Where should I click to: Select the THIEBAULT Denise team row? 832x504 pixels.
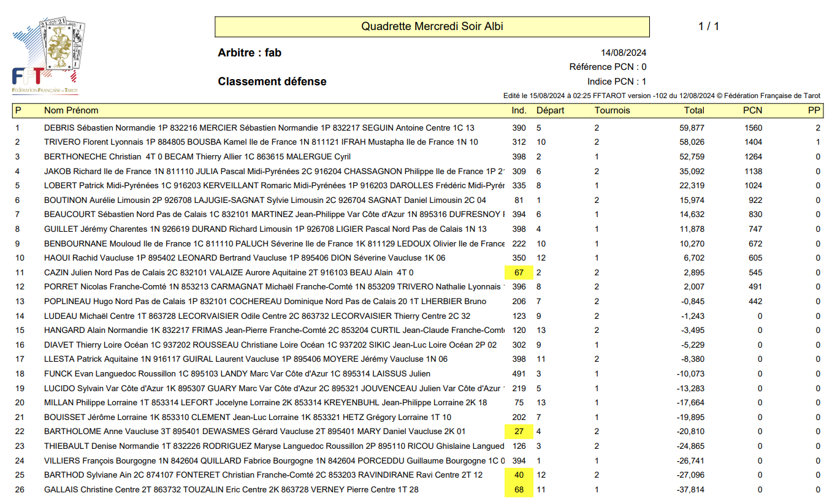(x=418, y=446)
